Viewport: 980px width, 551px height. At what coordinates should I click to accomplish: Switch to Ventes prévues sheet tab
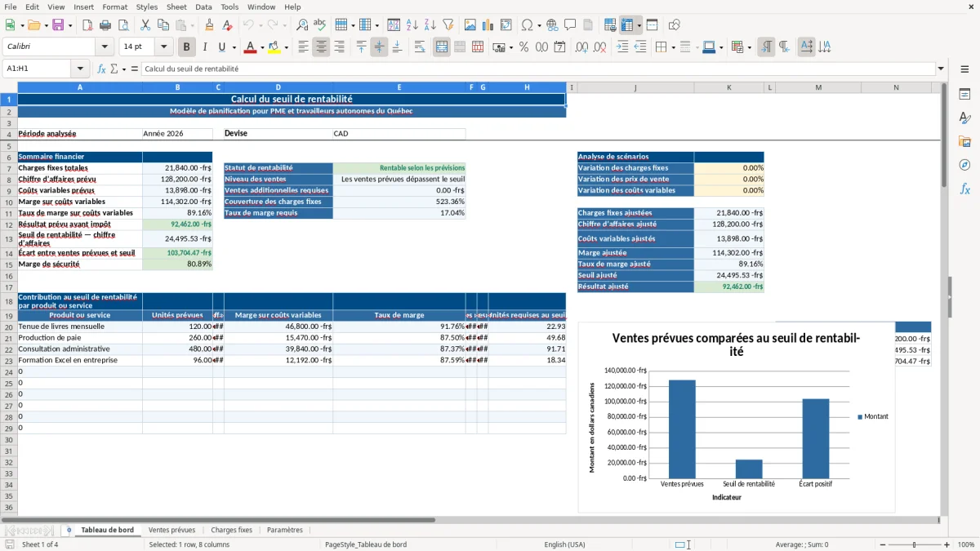[x=171, y=530]
